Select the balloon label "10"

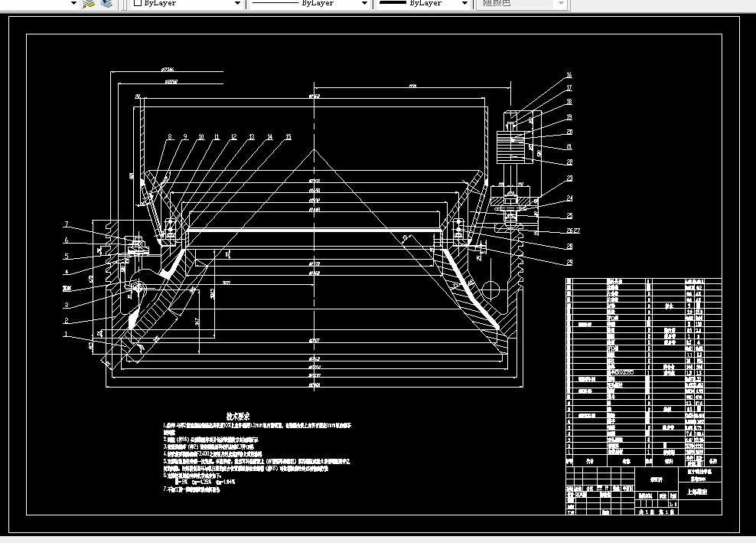[x=201, y=137]
